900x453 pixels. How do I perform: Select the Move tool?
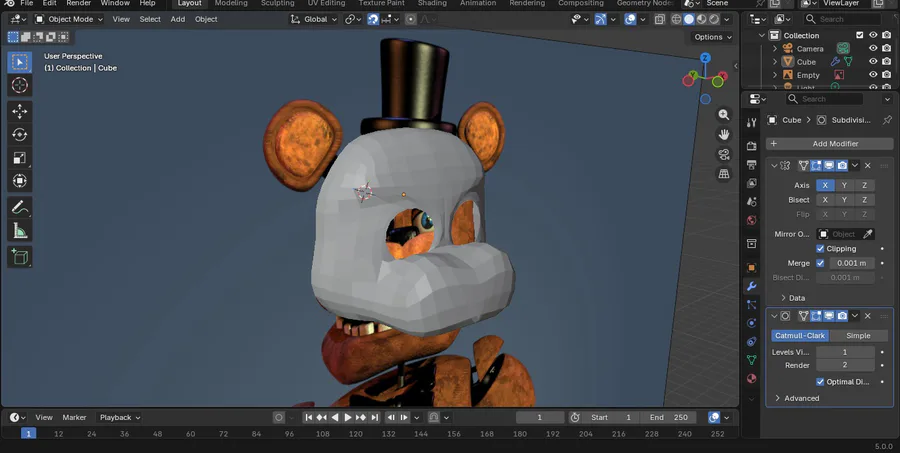[x=20, y=111]
